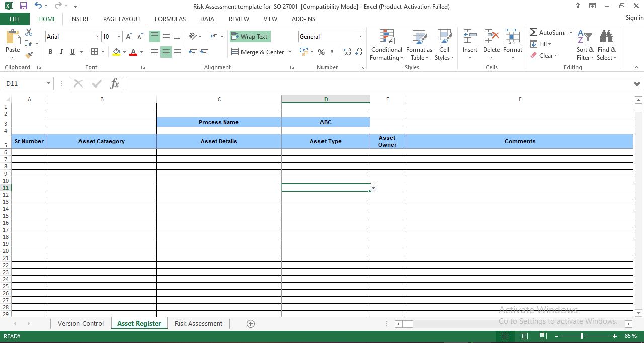Viewport: 644px width, 343px height.
Task: Expand the Fill Color dropdown arrow
Action: [124, 52]
